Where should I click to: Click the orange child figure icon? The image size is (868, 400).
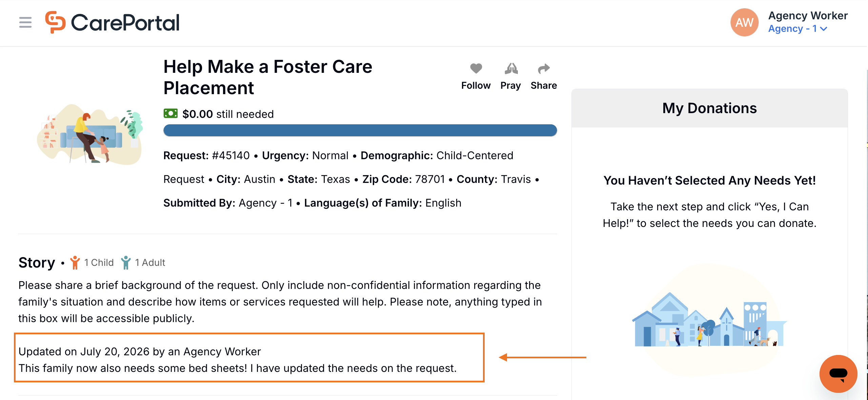pyautogui.click(x=75, y=262)
